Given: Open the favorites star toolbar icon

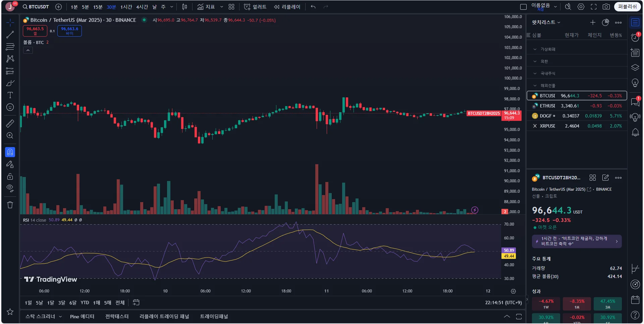Looking at the screenshot, I should click(10, 312).
